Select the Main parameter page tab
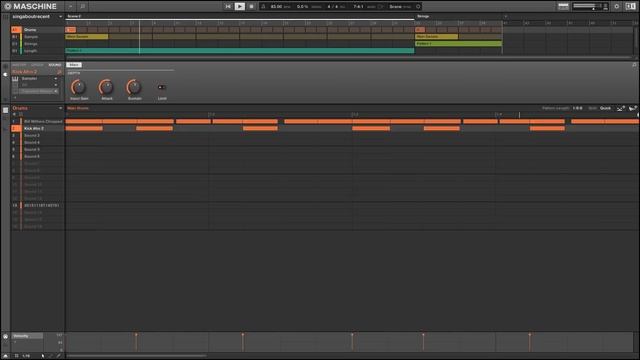The image size is (640, 360). (74, 65)
